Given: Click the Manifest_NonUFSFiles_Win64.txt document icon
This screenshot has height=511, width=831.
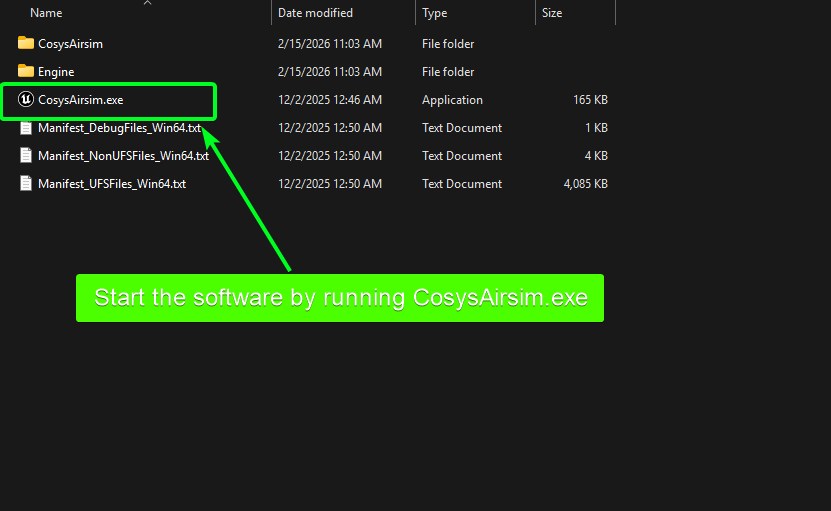Looking at the screenshot, I should 25,155.
